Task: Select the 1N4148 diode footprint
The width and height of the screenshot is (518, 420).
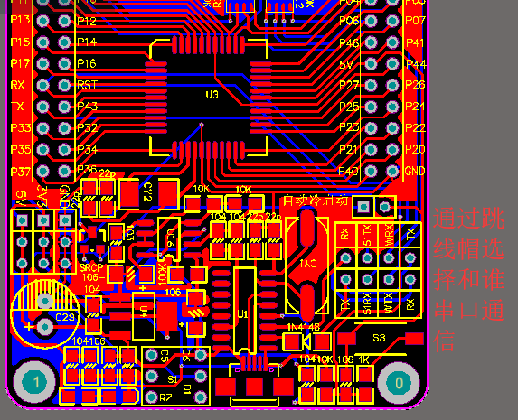Action: click(x=306, y=341)
